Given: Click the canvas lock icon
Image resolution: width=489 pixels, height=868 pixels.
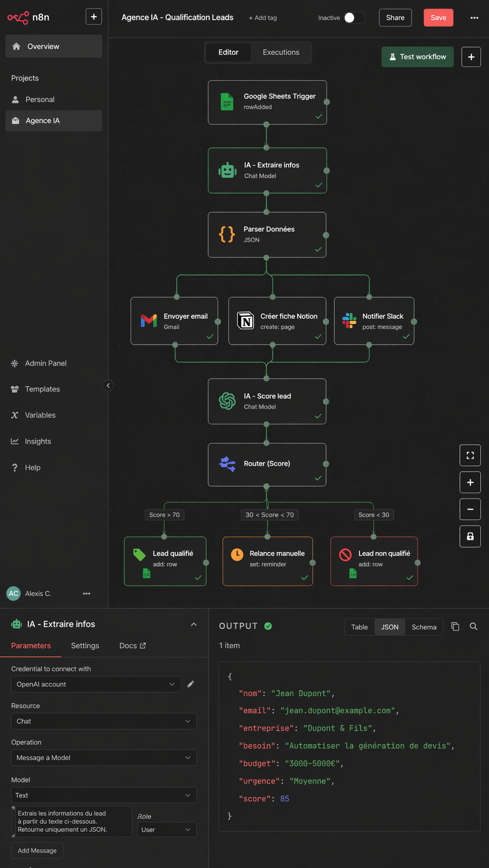Looking at the screenshot, I should point(470,536).
